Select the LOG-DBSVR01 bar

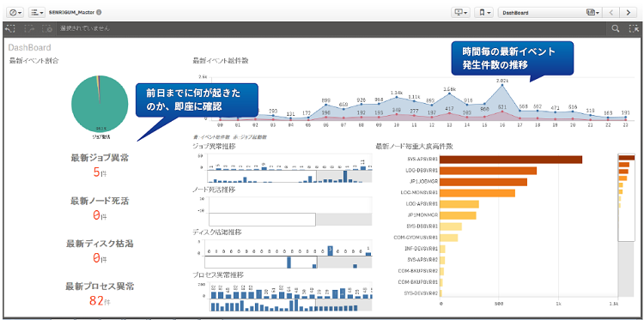[x=489, y=171]
